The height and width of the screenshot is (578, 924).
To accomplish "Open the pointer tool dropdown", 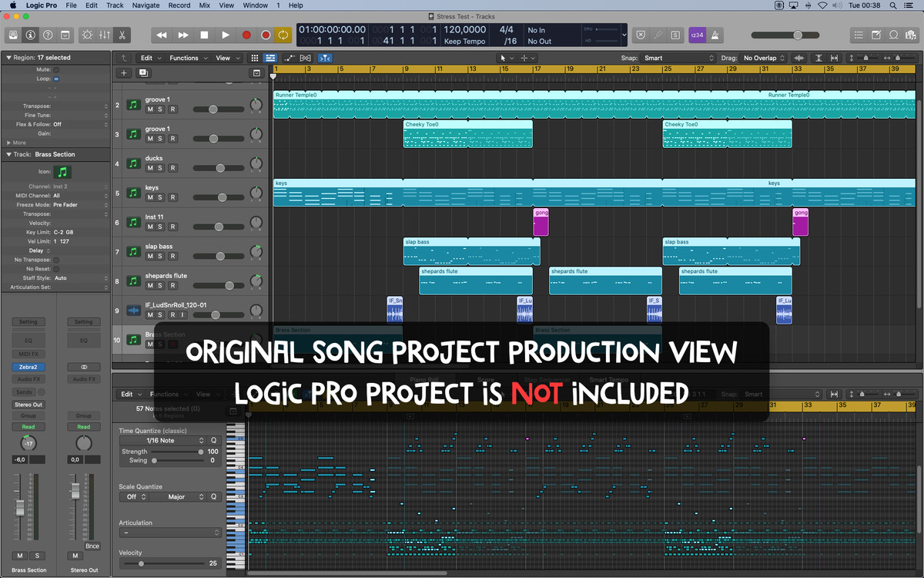I will (506, 58).
